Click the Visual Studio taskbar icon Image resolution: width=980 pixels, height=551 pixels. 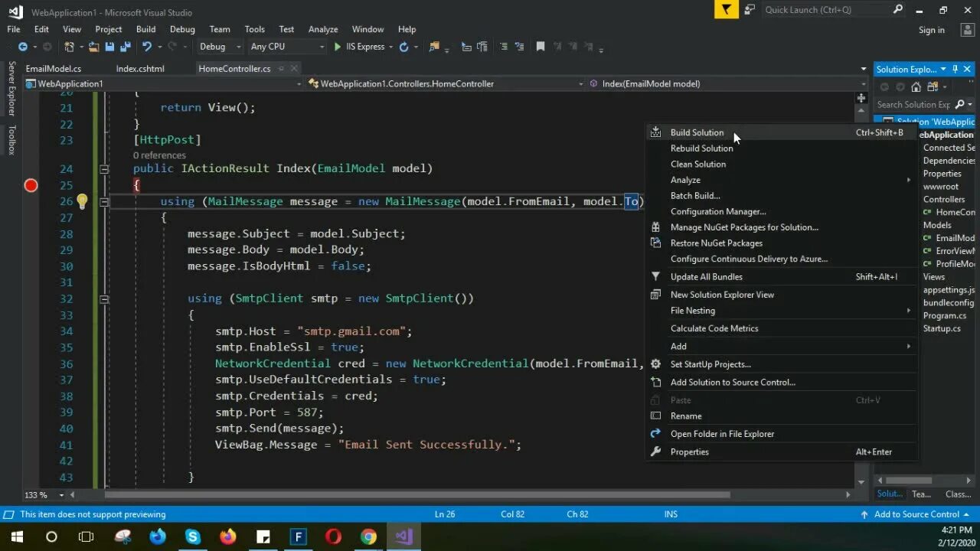403,536
